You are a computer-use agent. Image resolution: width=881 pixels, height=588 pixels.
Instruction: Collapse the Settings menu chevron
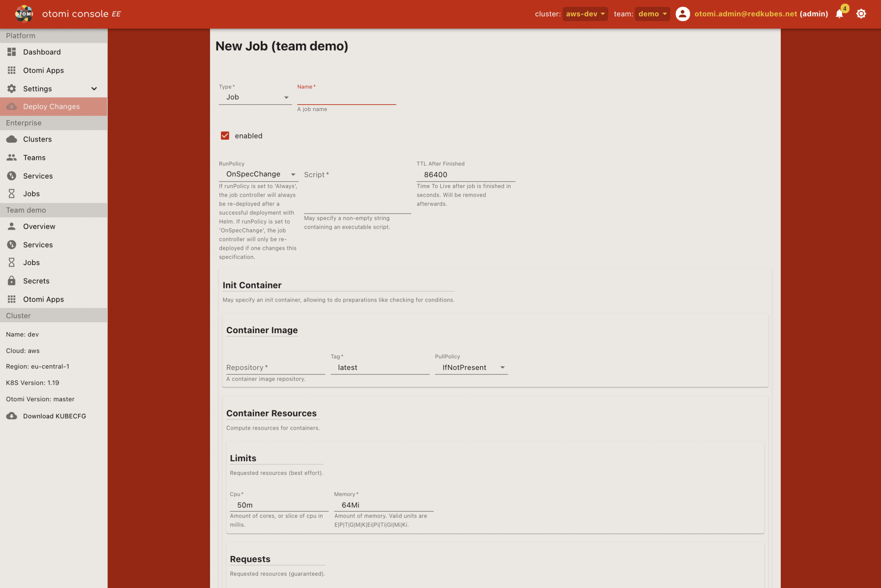[94, 88]
